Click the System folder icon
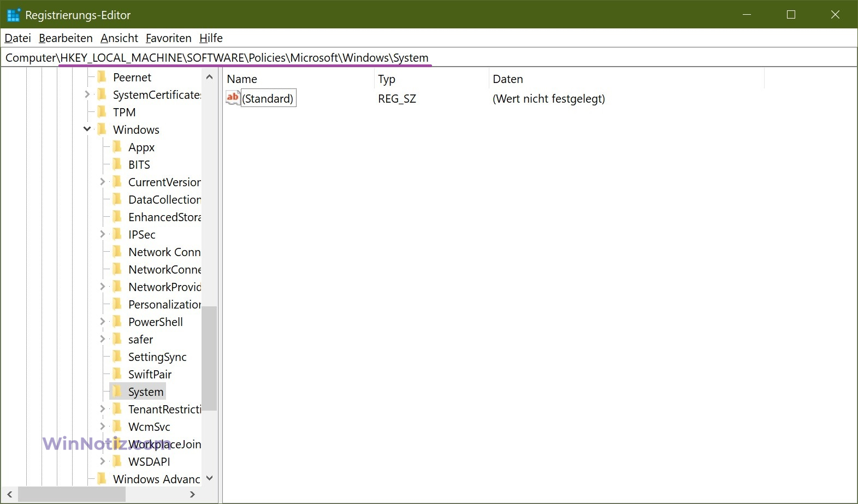This screenshot has height=504, width=858. pos(117,392)
